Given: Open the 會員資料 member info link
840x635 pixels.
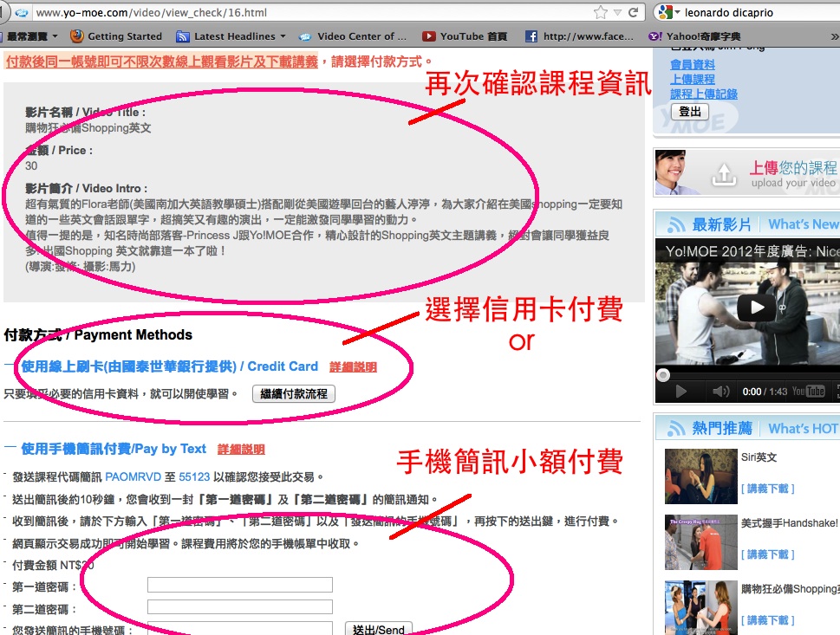Looking at the screenshot, I should coord(692,65).
